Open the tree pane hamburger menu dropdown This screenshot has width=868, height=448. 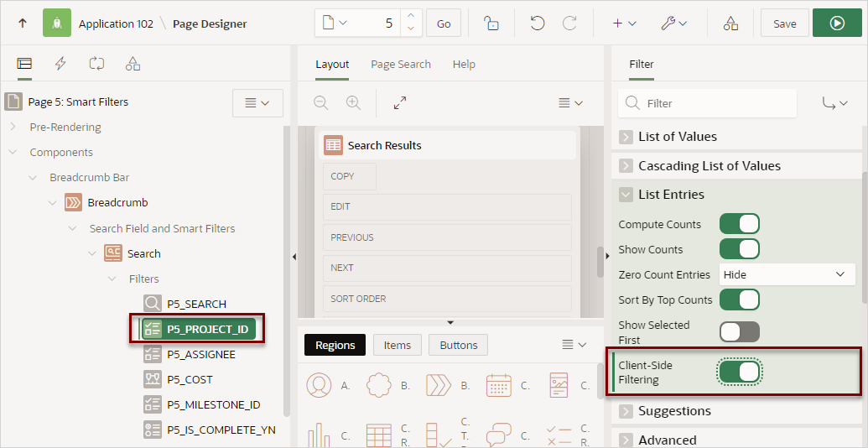click(257, 103)
